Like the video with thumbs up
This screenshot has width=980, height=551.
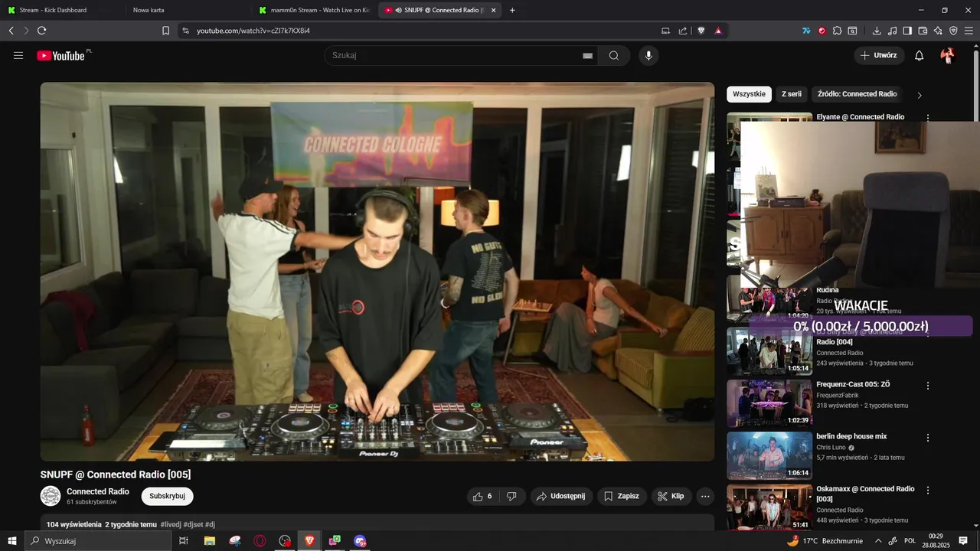pyautogui.click(x=483, y=496)
